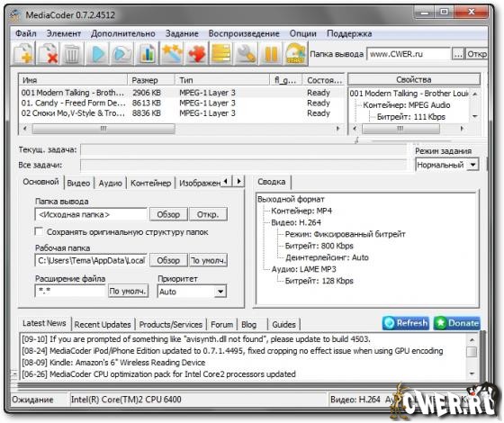504x423 pixels.
Task: Click the magic wand wizard icon
Action: (x=172, y=53)
